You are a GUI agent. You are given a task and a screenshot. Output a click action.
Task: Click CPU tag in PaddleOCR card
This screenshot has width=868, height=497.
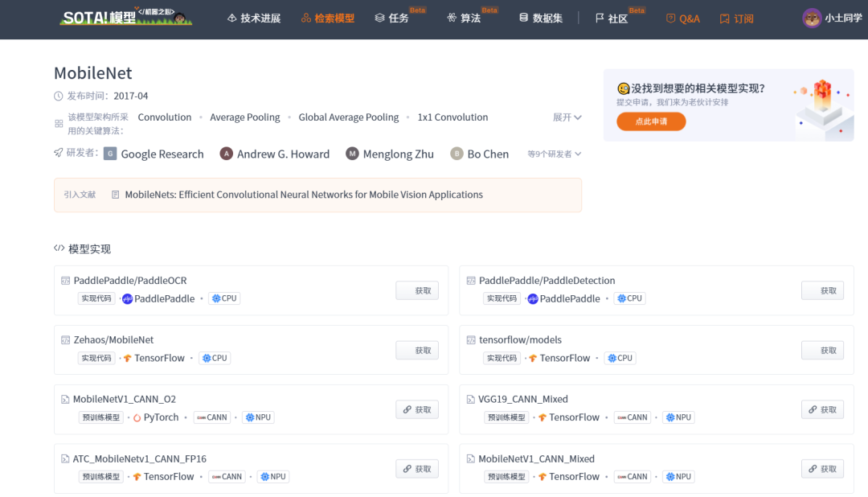point(224,298)
